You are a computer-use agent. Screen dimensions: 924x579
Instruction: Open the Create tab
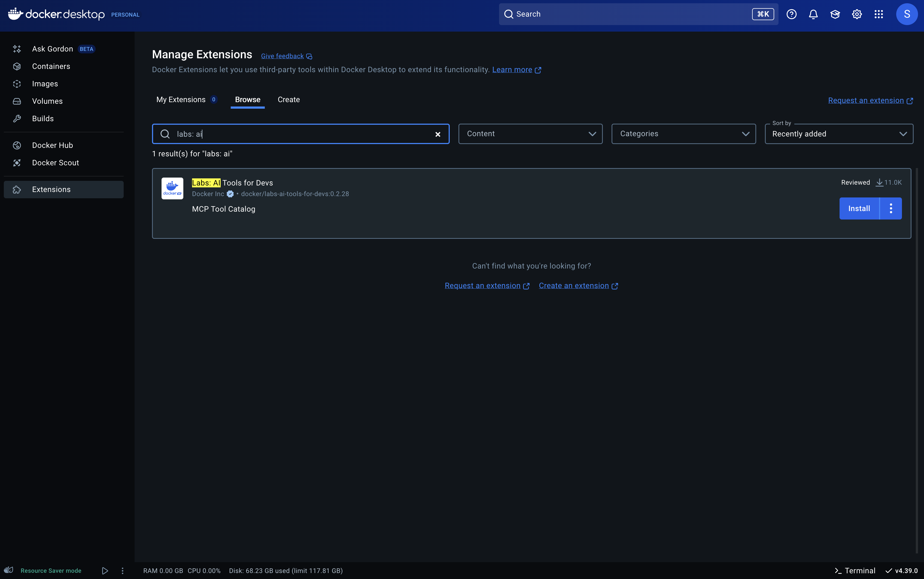pyautogui.click(x=288, y=100)
